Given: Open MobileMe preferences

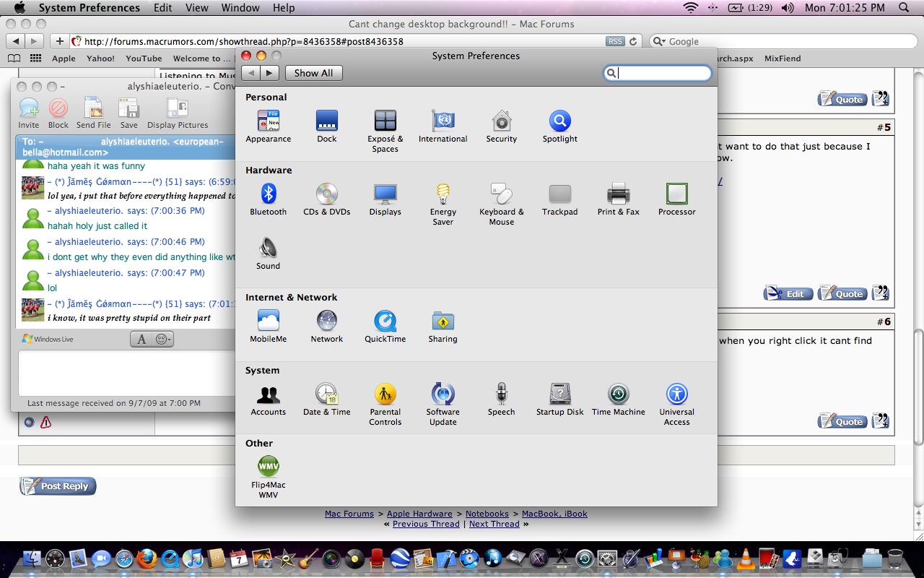Looking at the screenshot, I should coord(268,327).
